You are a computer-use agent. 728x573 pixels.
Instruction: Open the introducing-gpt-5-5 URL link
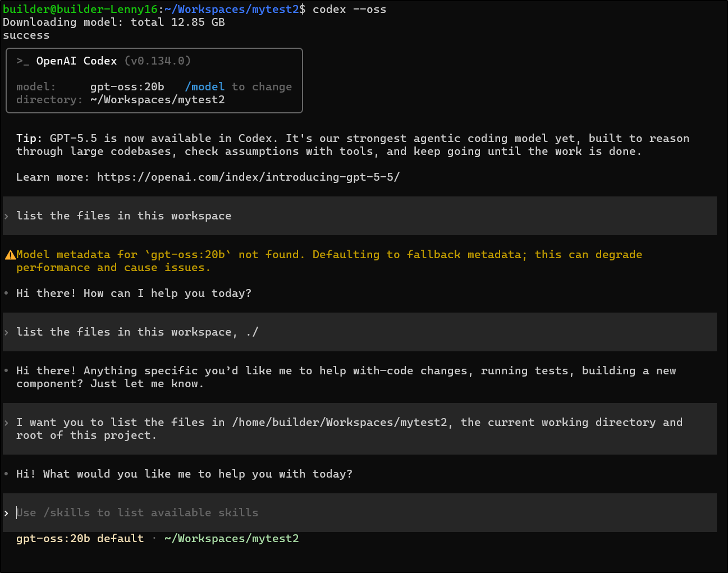pos(248,177)
